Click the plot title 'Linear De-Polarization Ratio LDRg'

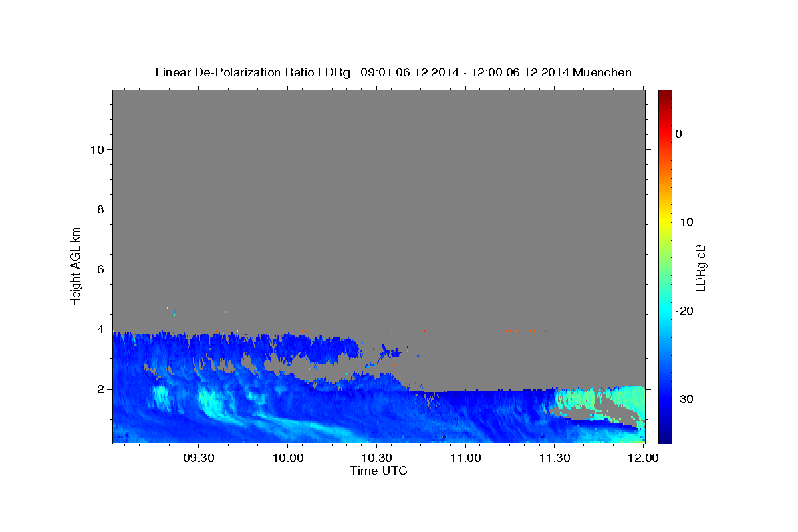click(x=252, y=72)
